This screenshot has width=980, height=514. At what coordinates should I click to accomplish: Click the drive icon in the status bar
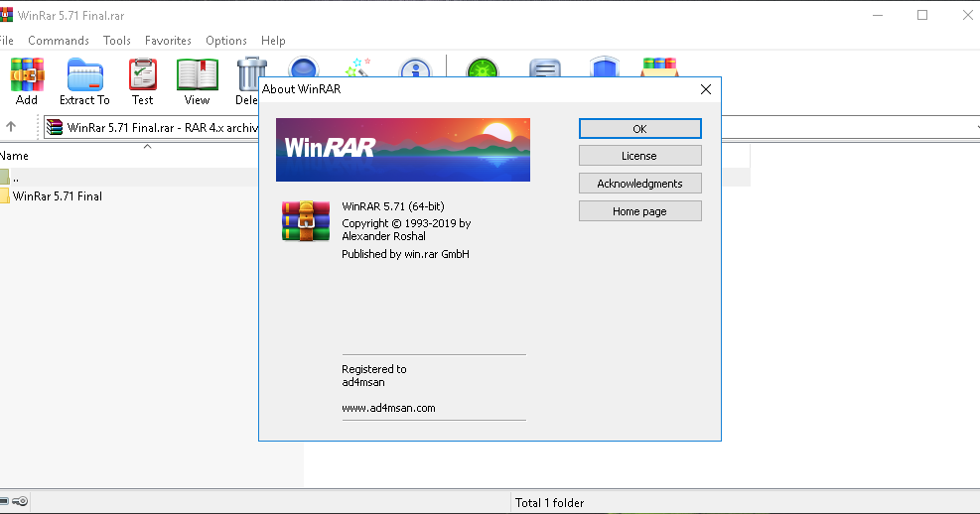(x=4, y=501)
